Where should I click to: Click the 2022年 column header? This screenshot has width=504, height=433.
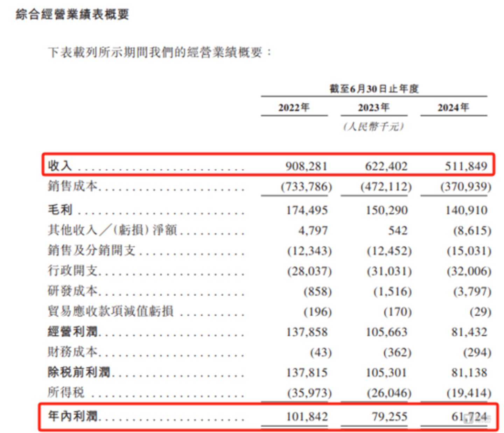[294, 107]
